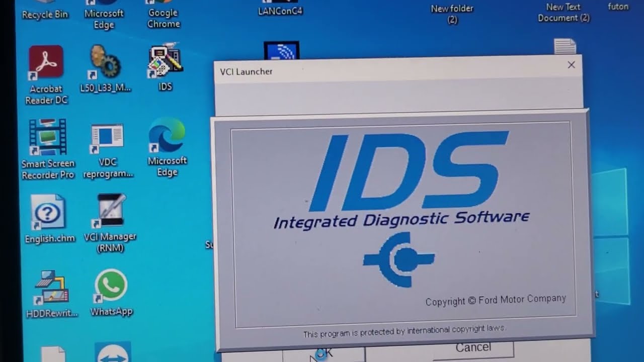Open the VDC reprogram... shortcut
The image size is (644, 362).
coord(108,151)
